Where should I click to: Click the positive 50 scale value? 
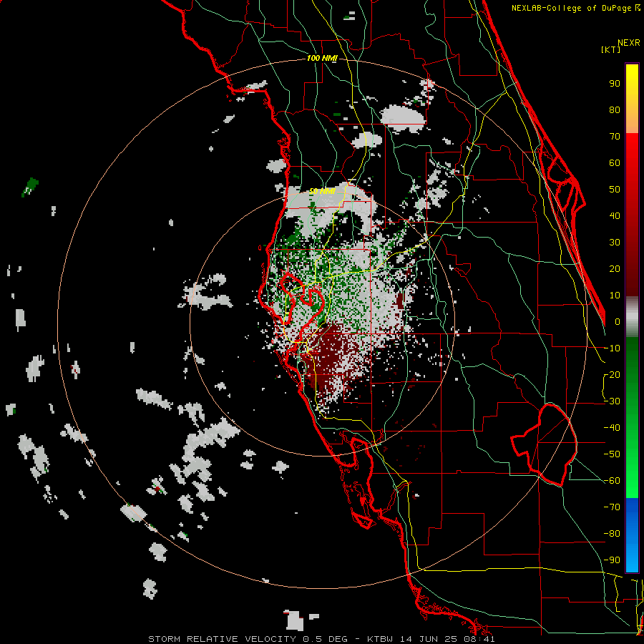pos(615,190)
